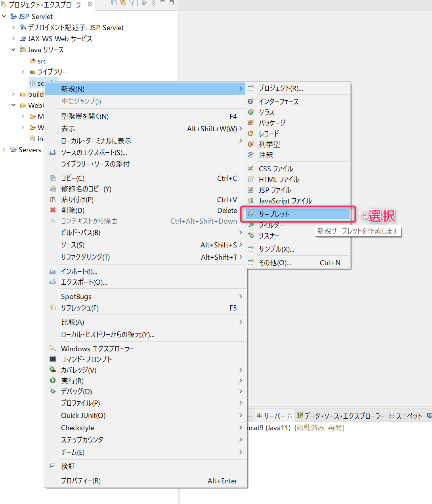Open the 表示 submenu
Screen dimensions: 432x504
pyautogui.click(x=145, y=128)
